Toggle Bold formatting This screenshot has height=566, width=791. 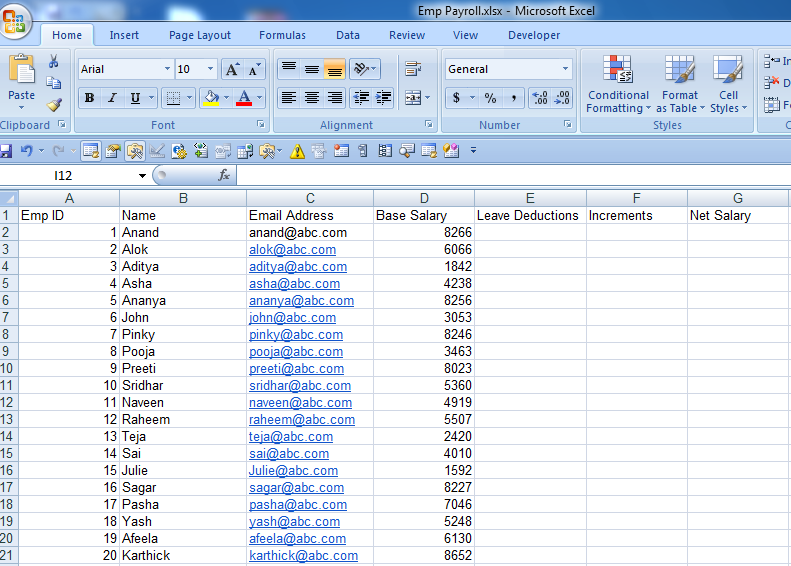click(x=89, y=98)
